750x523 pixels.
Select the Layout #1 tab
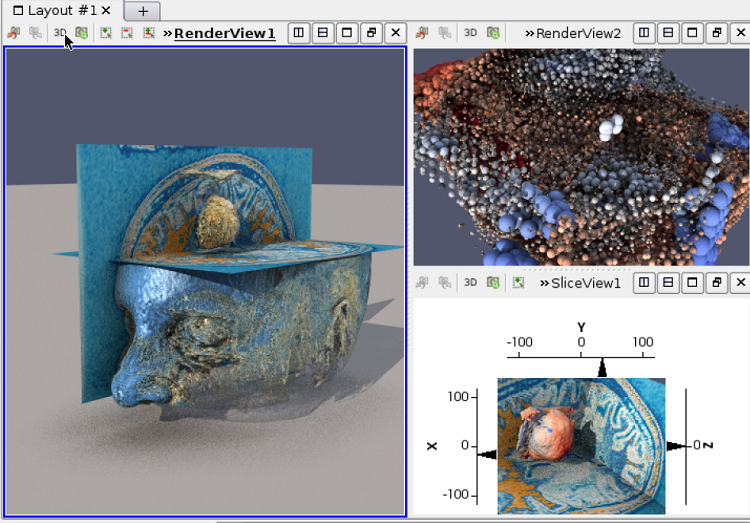61,10
